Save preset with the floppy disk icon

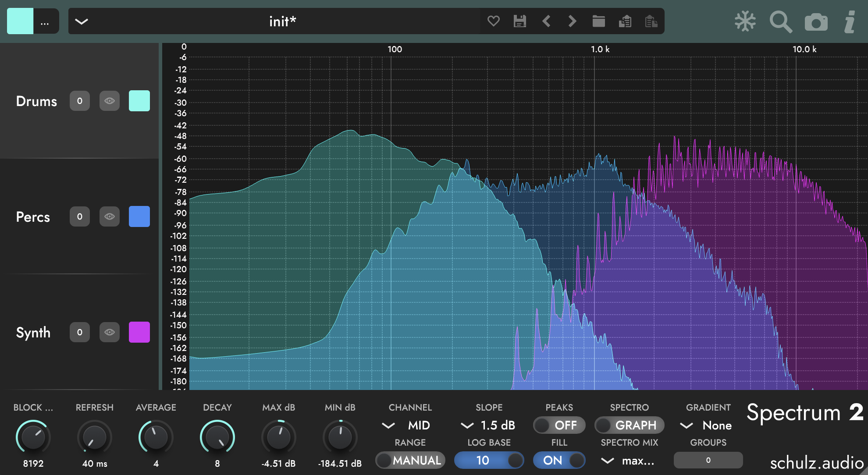tap(520, 21)
